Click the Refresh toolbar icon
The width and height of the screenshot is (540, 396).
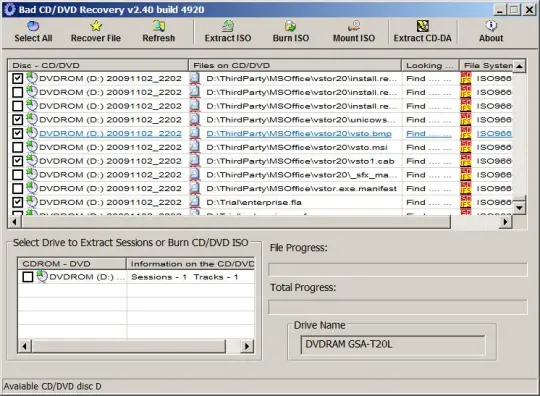click(159, 26)
